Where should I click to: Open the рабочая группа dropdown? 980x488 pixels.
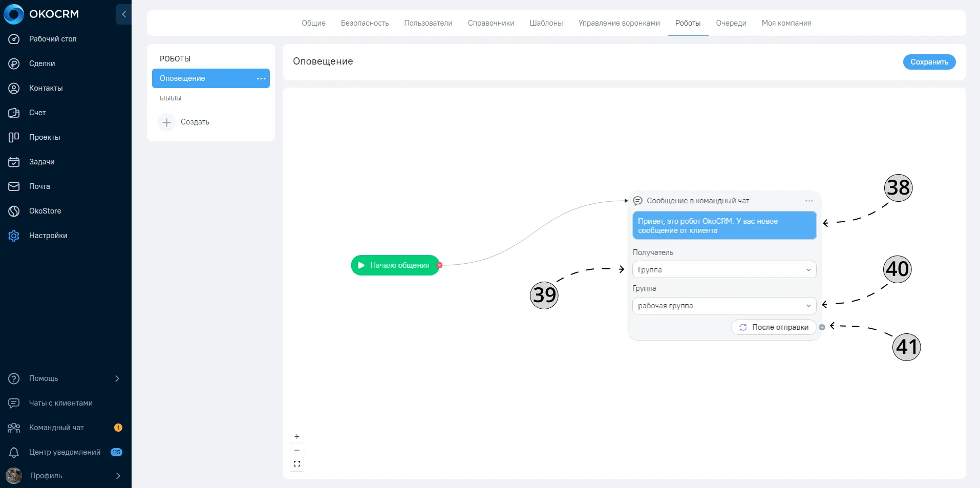(x=724, y=306)
